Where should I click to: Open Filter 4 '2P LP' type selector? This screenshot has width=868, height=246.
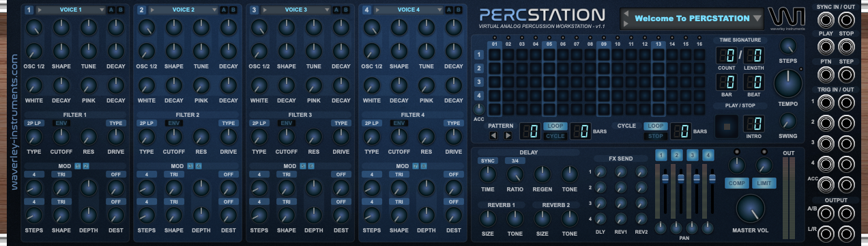click(371, 123)
